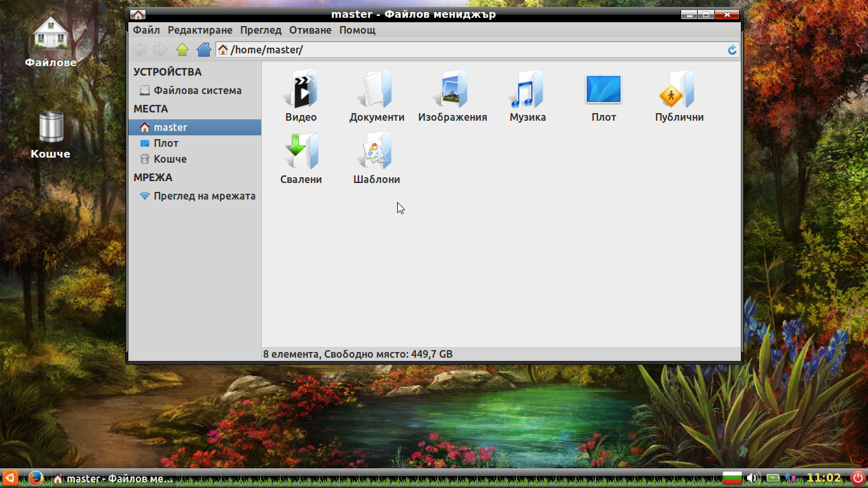Click the Bulgarian flag keyboard layout indicator
This screenshot has width=868, height=488.
click(x=733, y=478)
